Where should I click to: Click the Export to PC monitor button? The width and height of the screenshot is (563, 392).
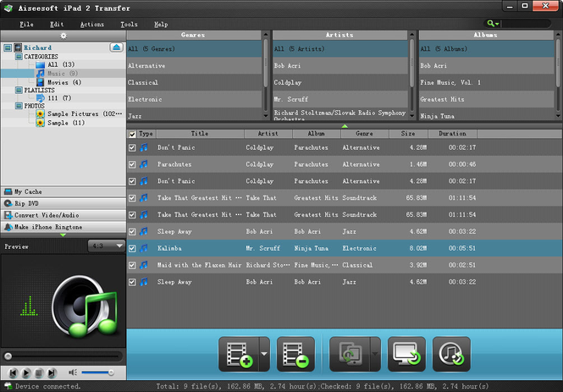(406, 354)
